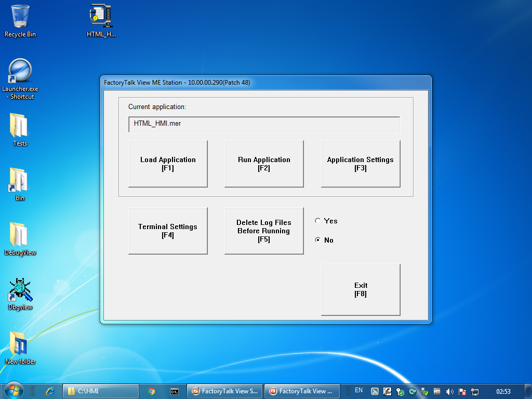
Task: Select the Tests folder on desktop
Action: pyautogui.click(x=20, y=130)
